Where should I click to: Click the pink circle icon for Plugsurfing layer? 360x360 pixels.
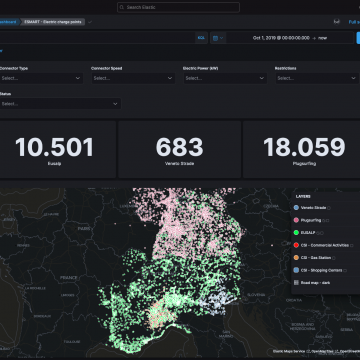tap(296, 220)
